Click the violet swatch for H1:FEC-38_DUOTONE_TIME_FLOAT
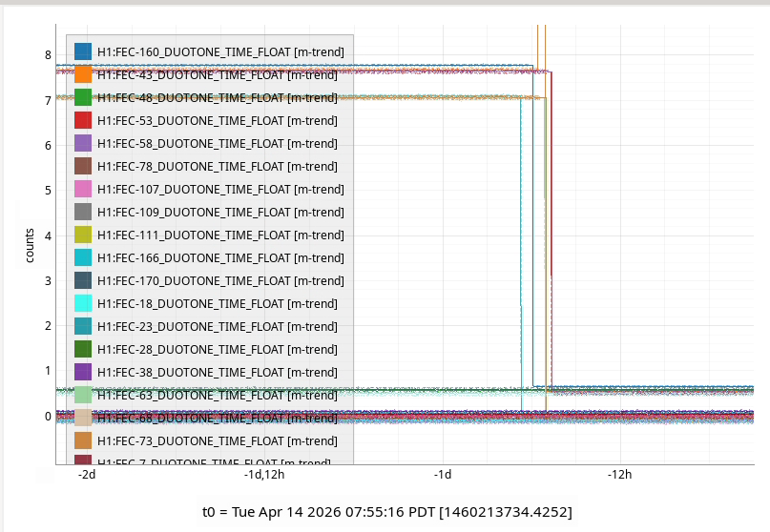 coord(83,372)
